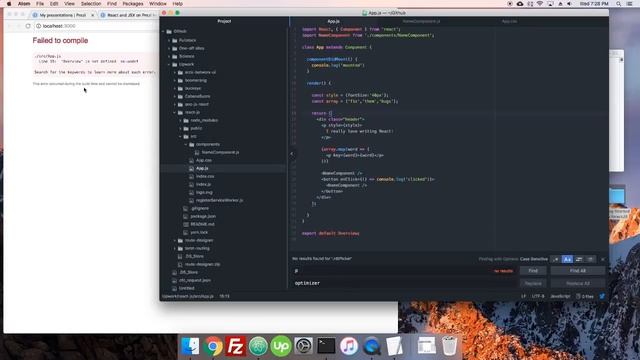Open the Trash in the dock

tap(449, 346)
